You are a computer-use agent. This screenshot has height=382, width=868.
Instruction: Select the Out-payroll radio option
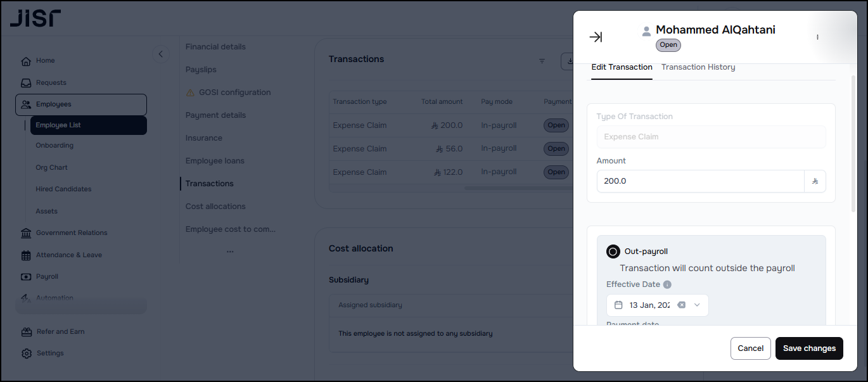[x=613, y=251]
